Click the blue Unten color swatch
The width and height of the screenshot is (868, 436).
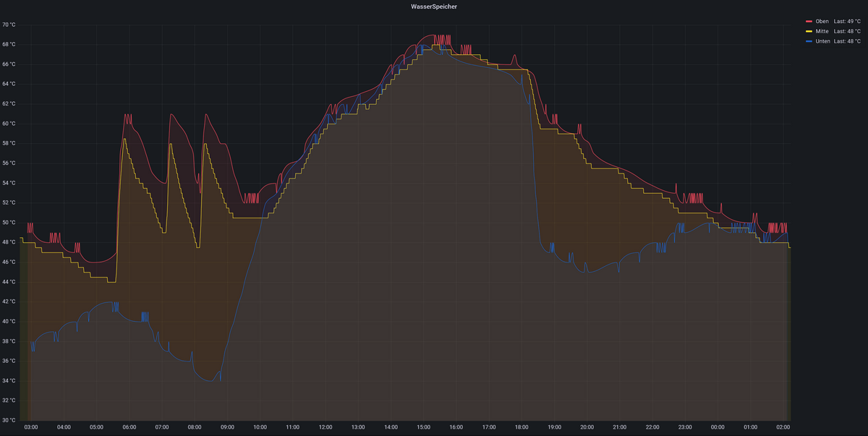[x=809, y=42]
